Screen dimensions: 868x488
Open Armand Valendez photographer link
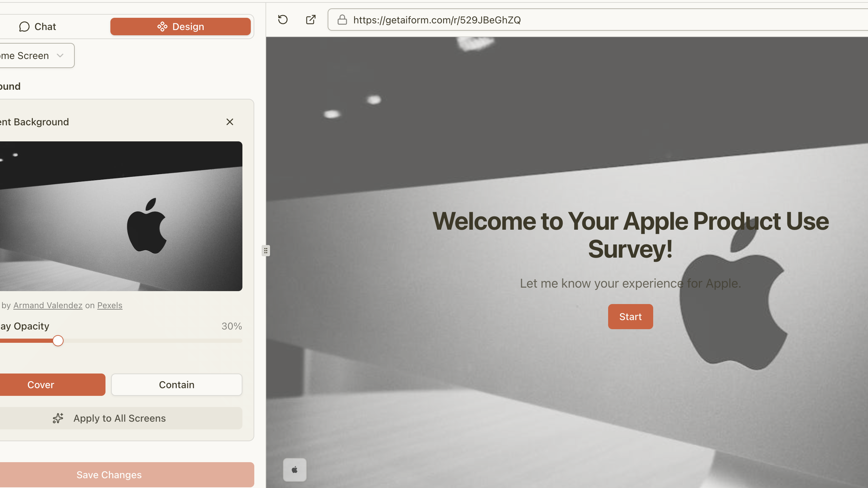(48, 305)
